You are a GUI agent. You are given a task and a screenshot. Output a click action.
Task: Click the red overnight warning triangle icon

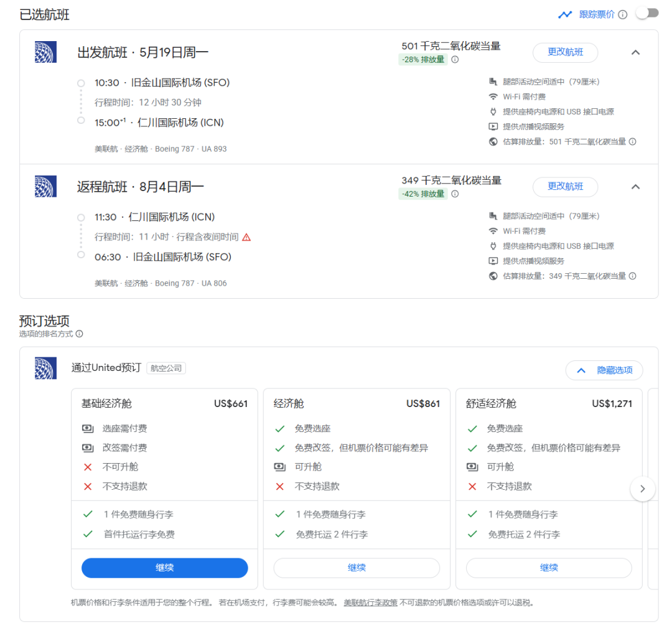click(x=246, y=237)
